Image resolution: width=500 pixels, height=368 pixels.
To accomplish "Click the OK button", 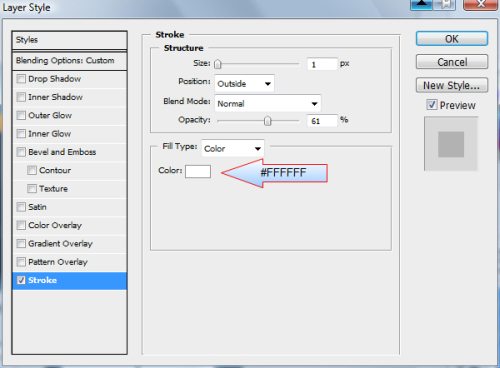I will click(x=452, y=39).
